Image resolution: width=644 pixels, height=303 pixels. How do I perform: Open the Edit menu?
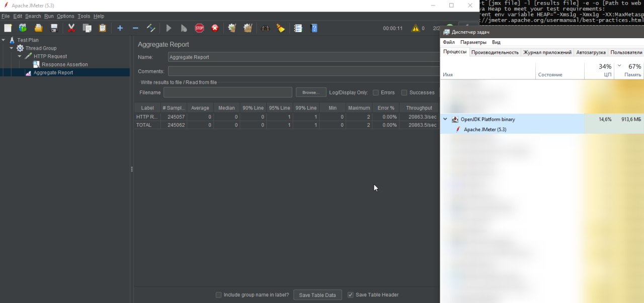point(18,16)
